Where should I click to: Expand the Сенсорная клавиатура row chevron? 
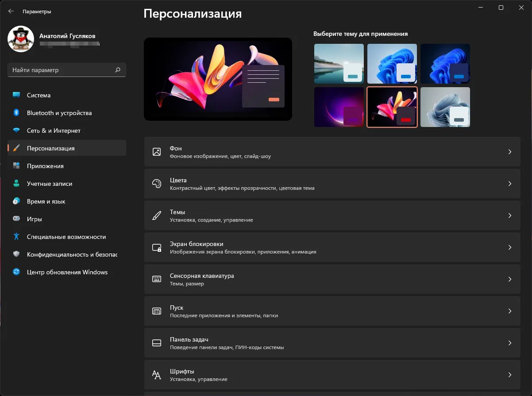pos(510,279)
